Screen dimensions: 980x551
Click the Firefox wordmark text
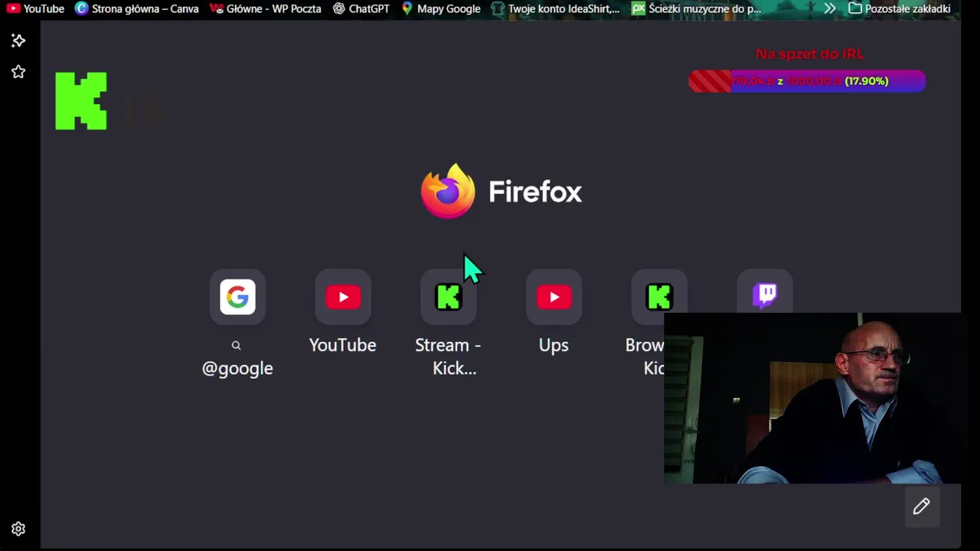pos(535,191)
